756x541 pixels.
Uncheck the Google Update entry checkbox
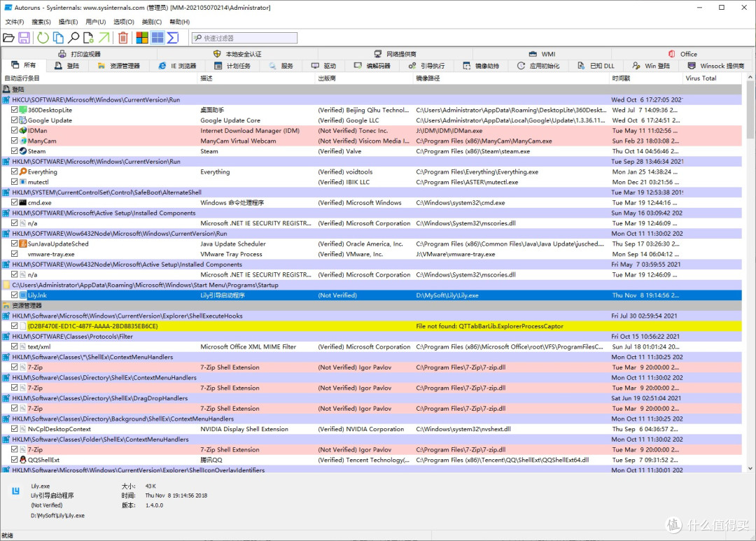pyautogui.click(x=15, y=120)
